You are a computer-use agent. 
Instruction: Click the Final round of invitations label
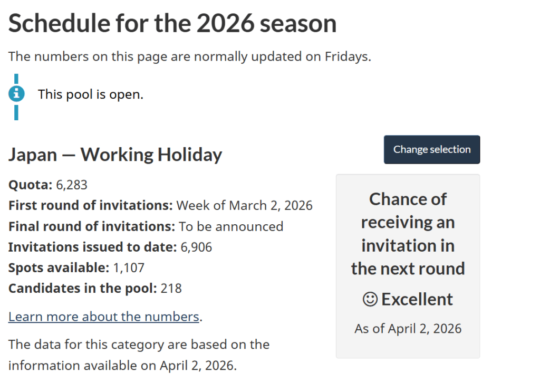[91, 226]
